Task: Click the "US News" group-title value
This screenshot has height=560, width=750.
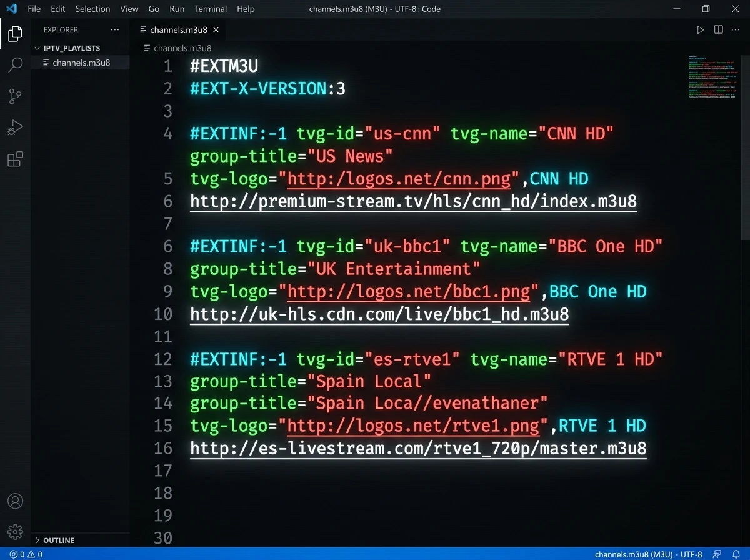Action: [x=349, y=156]
